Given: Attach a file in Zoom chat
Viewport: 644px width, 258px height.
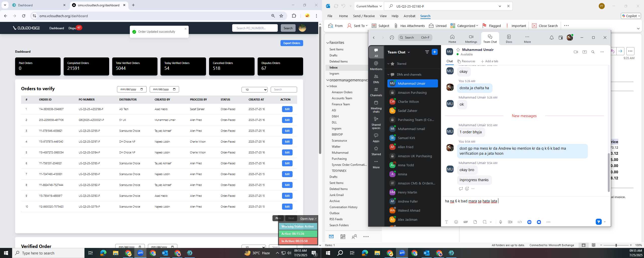Looking at the screenshot, I should click(475, 222).
